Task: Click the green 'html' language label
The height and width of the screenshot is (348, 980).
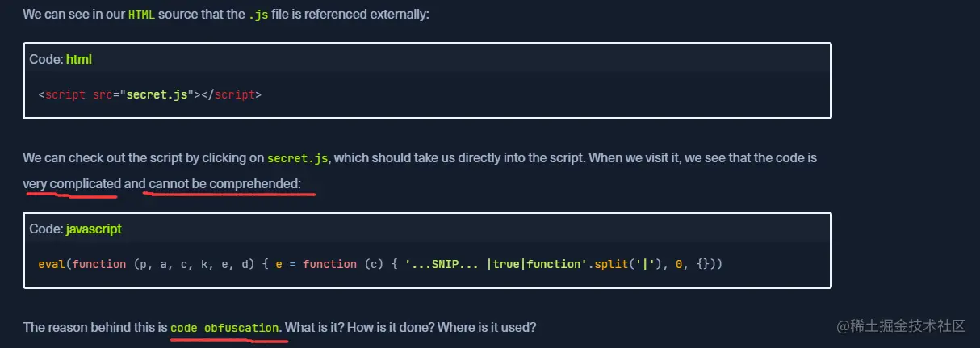Action: (x=79, y=59)
